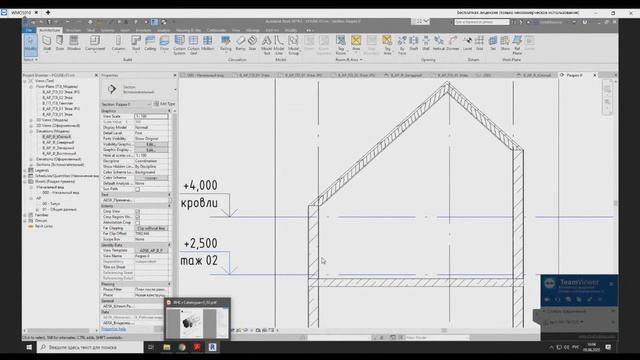Image resolution: width=640 pixels, height=360 pixels.
Task: Select the Window tool
Action: click(x=74, y=43)
